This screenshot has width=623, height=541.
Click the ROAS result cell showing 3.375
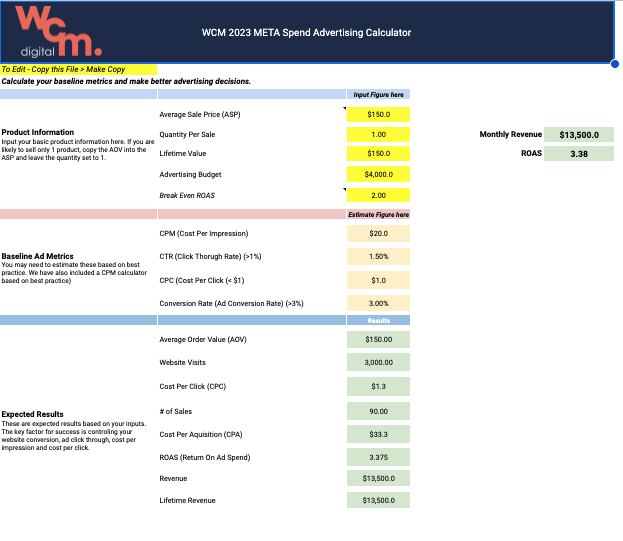(378, 457)
